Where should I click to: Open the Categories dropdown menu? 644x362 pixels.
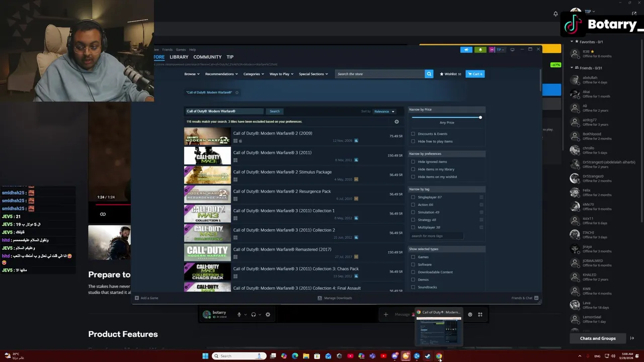tap(254, 74)
